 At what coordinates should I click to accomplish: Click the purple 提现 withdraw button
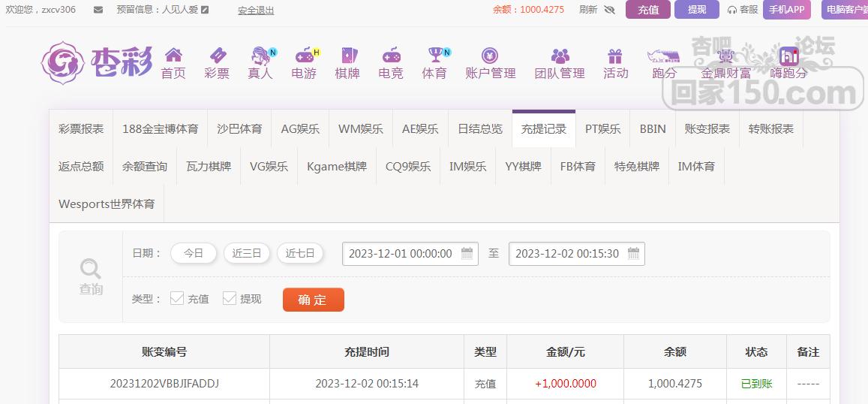[x=696, y=10]
